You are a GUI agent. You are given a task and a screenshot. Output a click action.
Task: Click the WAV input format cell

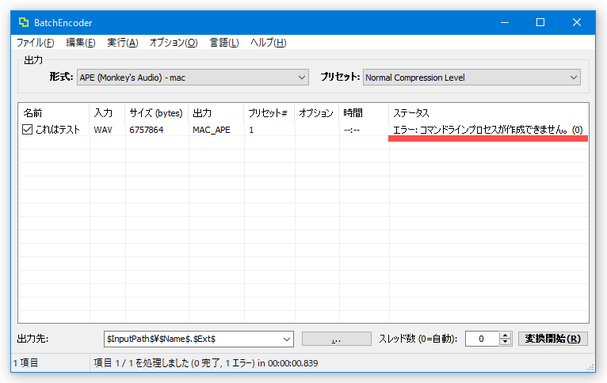(x=103, y=130)
